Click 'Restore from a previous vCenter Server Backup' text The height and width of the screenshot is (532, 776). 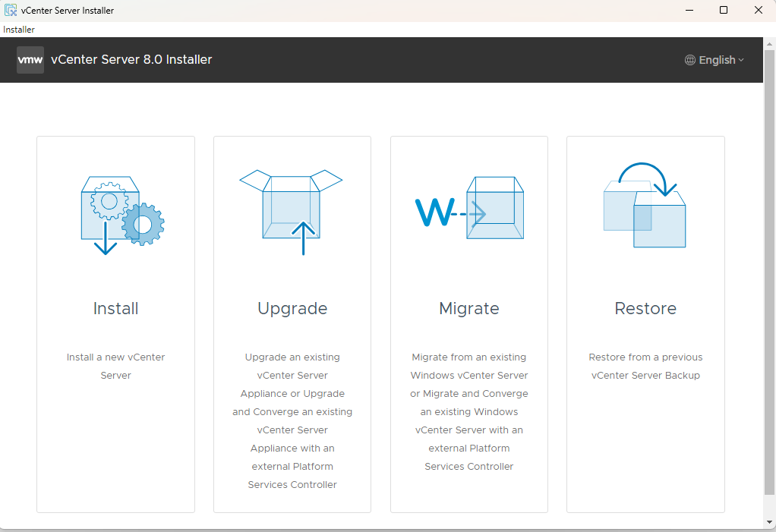pyautogui.click(x=645, y=366)
